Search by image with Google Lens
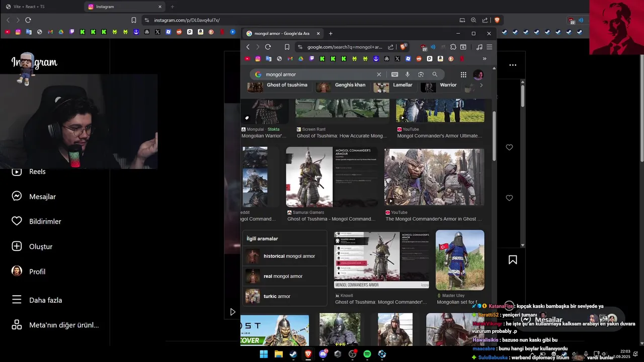This screenshot has width=644, height=362. pos(421,74)
